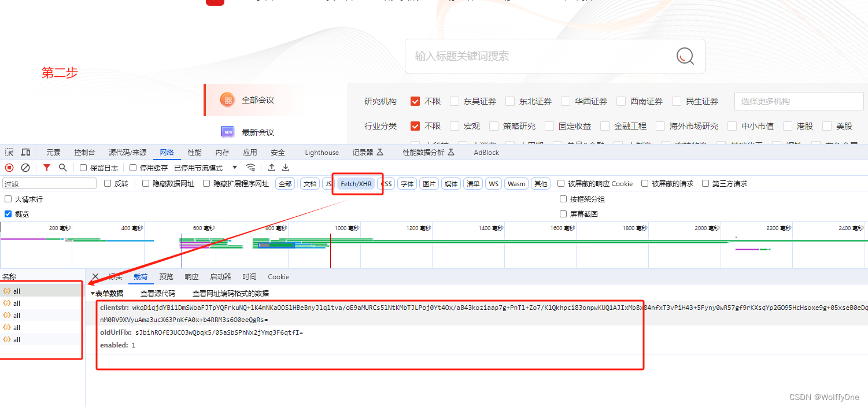This screenshot has width=868, height=407.
Task: Clear the network log
Action: [25, 168]
